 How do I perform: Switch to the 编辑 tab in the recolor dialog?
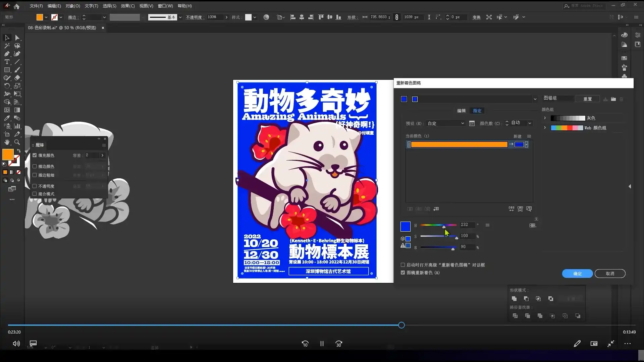(461, 110)
